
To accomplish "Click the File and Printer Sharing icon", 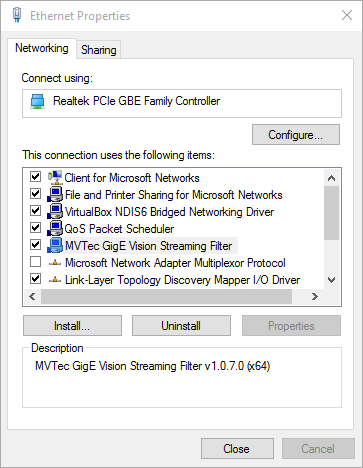I will click(x=55, y=195).
